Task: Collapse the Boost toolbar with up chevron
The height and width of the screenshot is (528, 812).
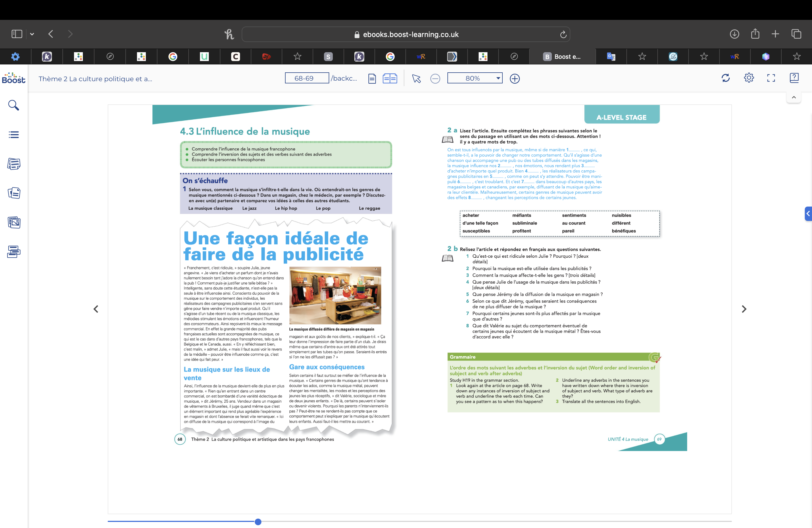Action: (x=793, y=97)
